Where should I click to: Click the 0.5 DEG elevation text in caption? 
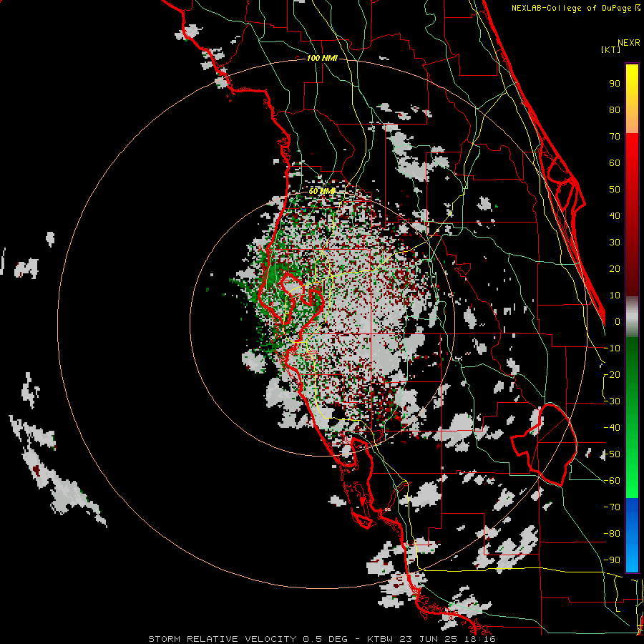(x=326, y=639)
